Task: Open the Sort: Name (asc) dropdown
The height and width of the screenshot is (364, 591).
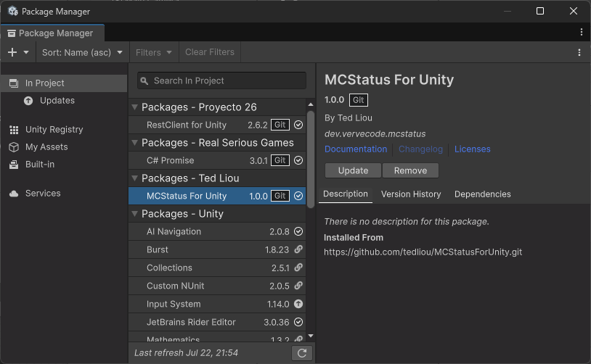Action: [83, 52]
